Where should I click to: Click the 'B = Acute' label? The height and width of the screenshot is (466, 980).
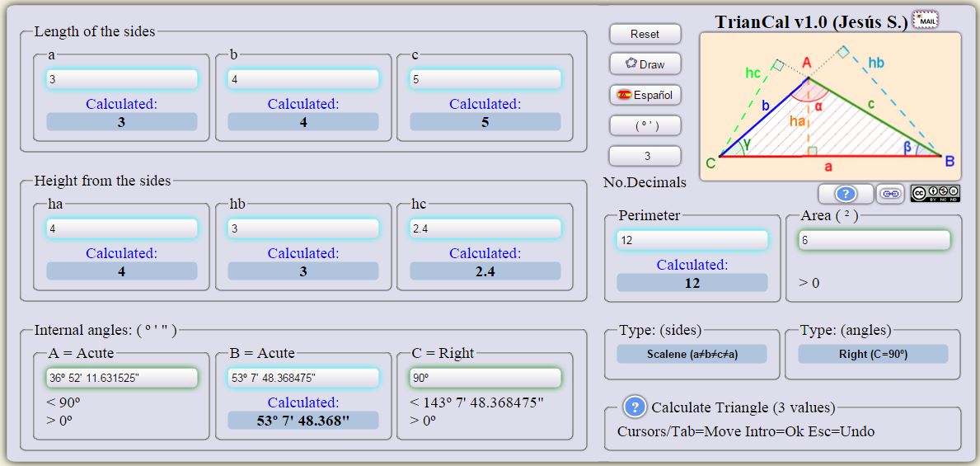point(262,353)
